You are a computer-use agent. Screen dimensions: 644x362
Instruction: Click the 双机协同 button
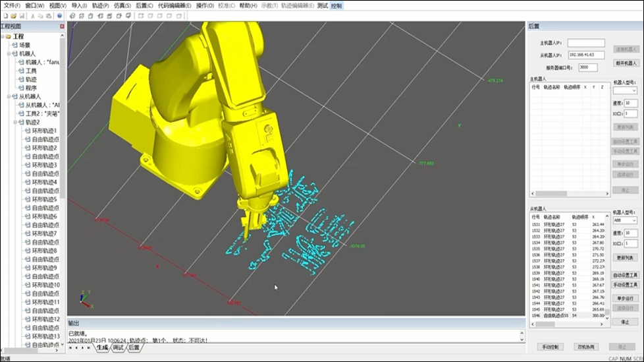[585, 347]
